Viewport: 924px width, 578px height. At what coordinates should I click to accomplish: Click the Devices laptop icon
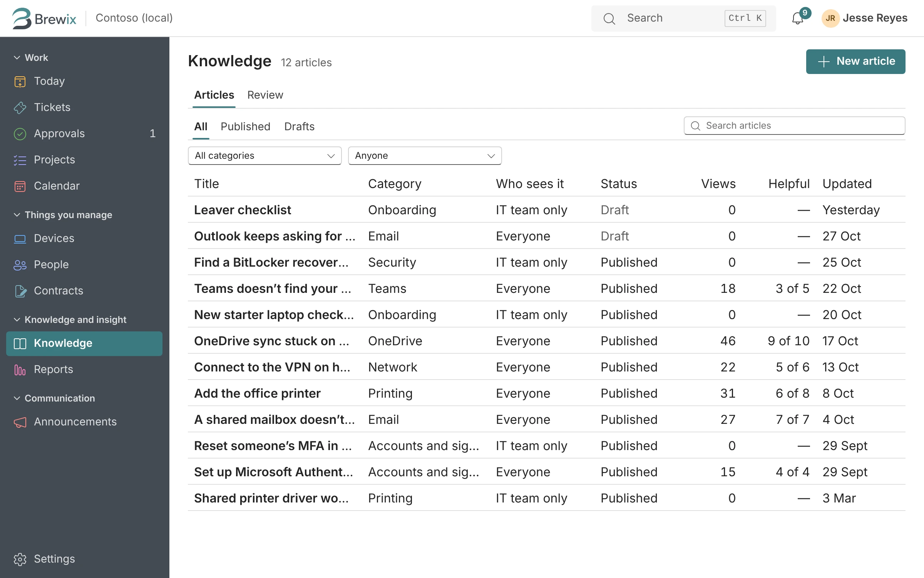pyautogui.click(x=20, y=239)
